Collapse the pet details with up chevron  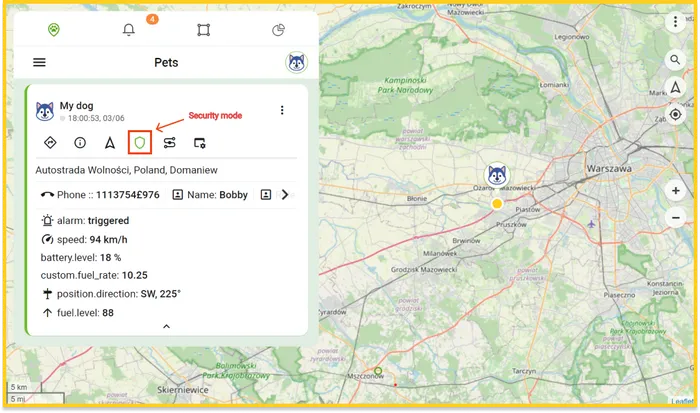(167, 326)
